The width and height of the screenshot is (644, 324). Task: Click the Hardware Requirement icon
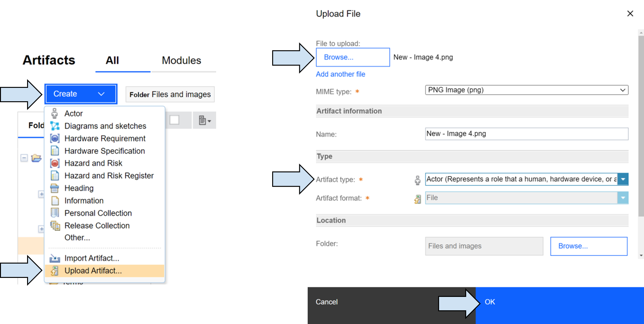(x=55, y=138)
